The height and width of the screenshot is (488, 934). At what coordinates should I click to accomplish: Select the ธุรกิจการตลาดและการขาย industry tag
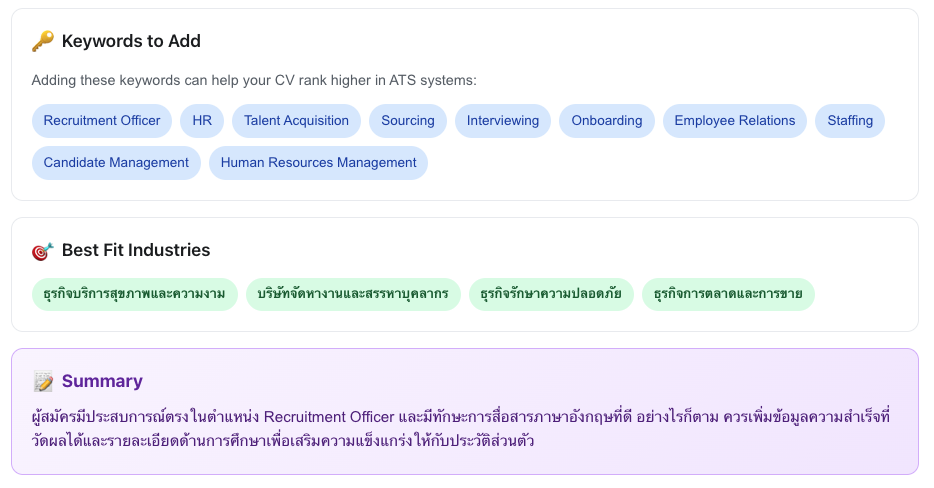click(x=728, y=294)
